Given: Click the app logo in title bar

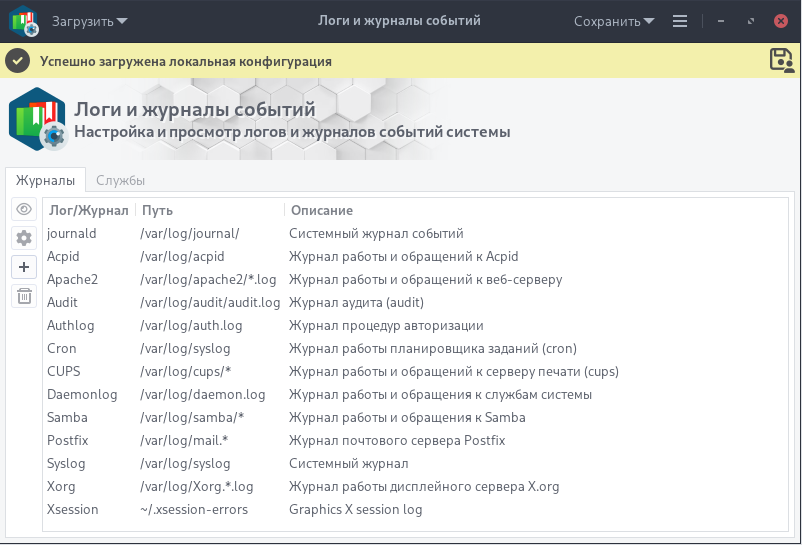Looking at the screenshot, I should click(x=24, y=21).
